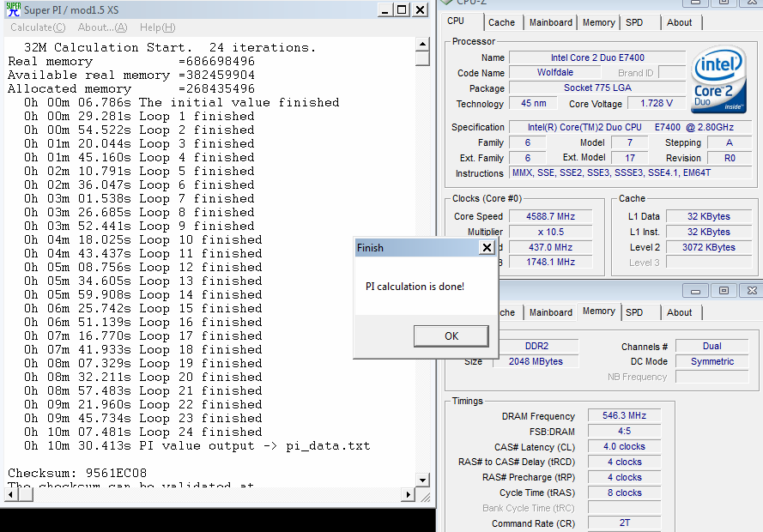Click the Super PI title bar icon
The width and height of the screenshot is (763, 532).
14,9
